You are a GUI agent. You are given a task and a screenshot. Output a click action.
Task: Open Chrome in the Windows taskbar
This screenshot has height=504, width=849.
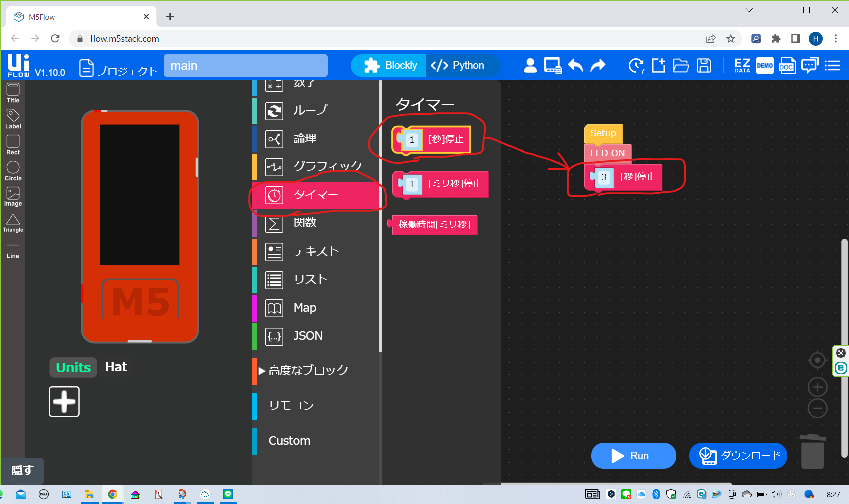[x=113, y=494]
